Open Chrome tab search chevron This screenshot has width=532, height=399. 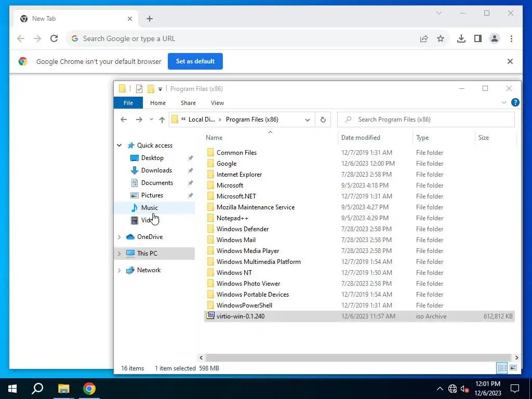(x=438, y=13)
